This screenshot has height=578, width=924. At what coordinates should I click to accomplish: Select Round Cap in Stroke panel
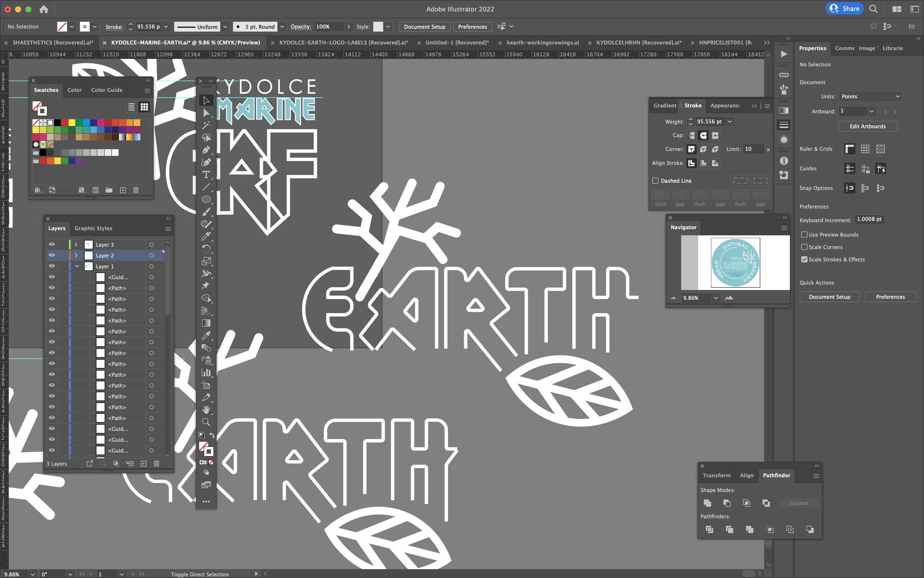pos(703,135)
